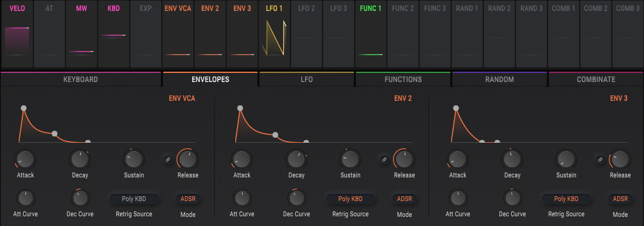This screenshot has height=226, width=644.
Task: Click the ENV VCA Release knob
Action: click(188, 159)
